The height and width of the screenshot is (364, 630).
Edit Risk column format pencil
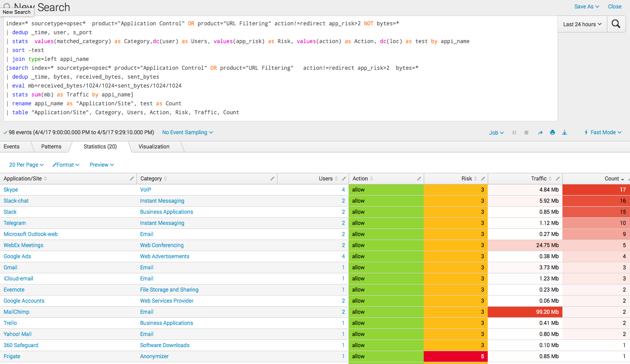tap(483, 179)
